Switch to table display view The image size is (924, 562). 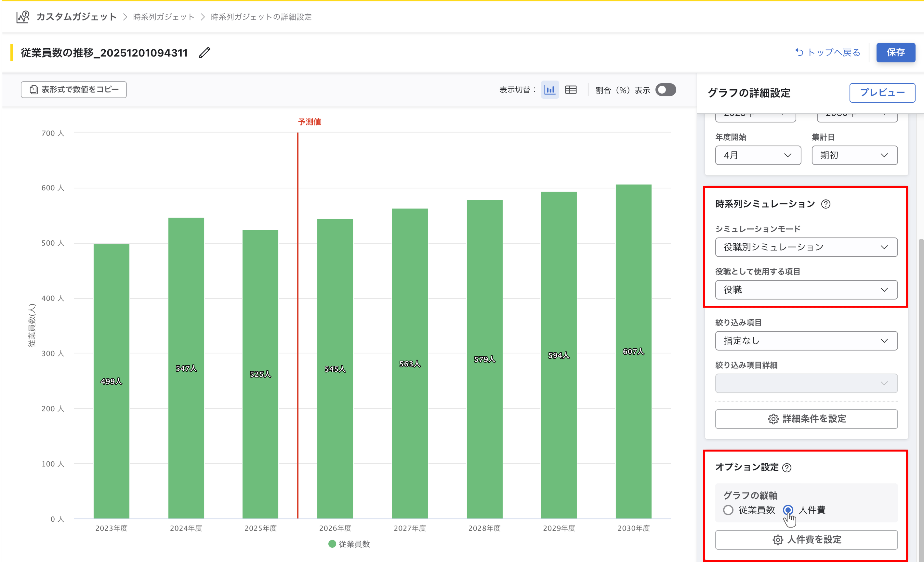[571, 90]
